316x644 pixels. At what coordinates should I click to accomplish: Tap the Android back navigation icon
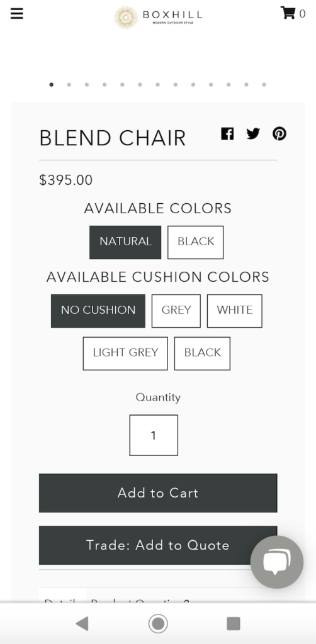point(82,623)
